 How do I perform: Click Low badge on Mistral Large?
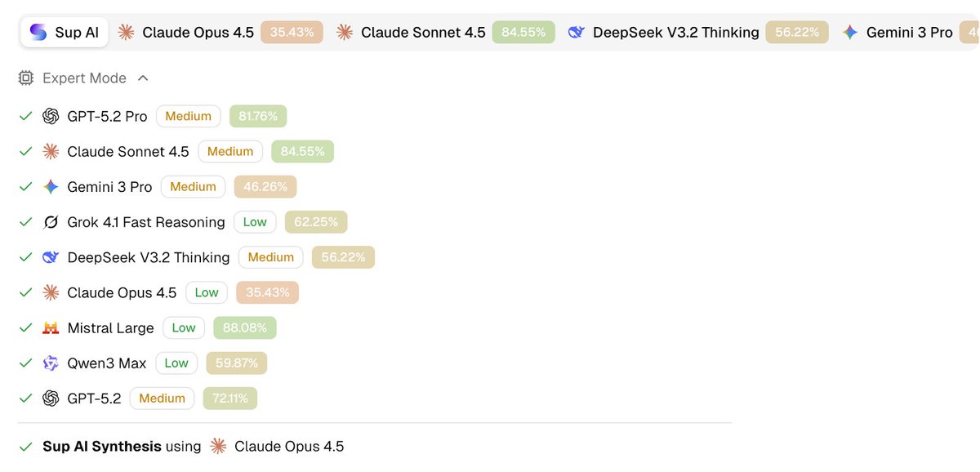click(x=184, y=328)
